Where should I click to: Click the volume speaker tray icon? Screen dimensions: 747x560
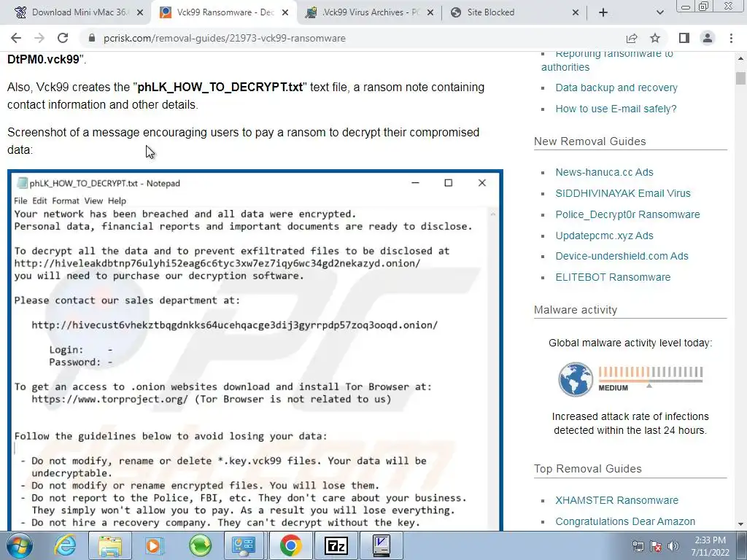pos(673,546)
